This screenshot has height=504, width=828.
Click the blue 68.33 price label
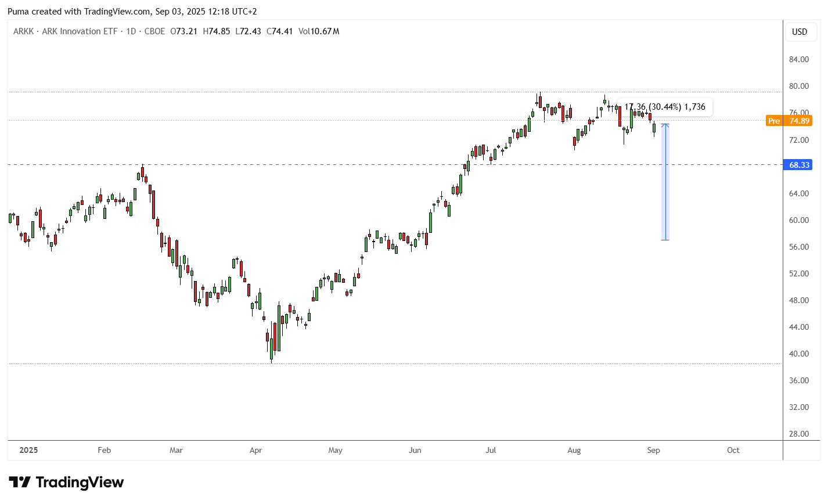[x=799, y=165]
